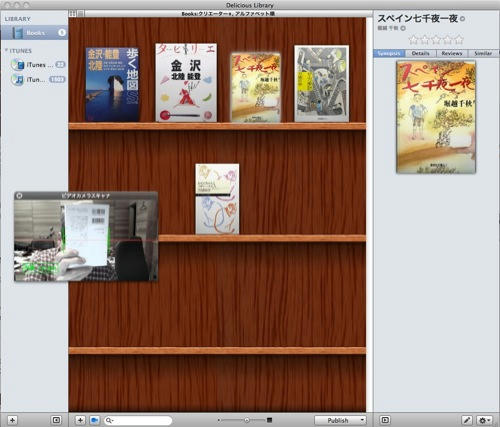Switch to list view icon
The height and width of the screenshot is (427, 500).
(81, 14)
